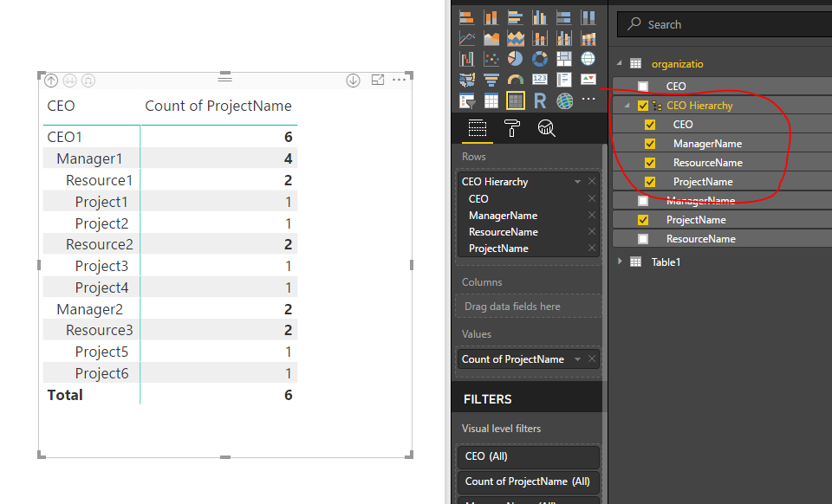Switch to the Analytics magnifier tab
832x504 pixels.
click(547, 128)
